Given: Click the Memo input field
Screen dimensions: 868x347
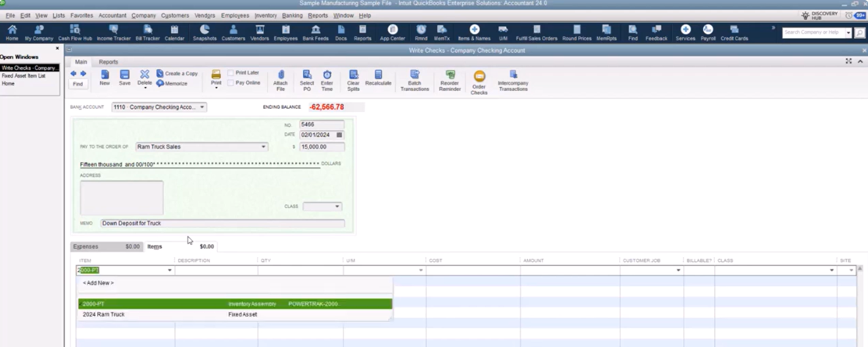Looking at the screenshot, I should pyautogui.click(x=222, y=223).
